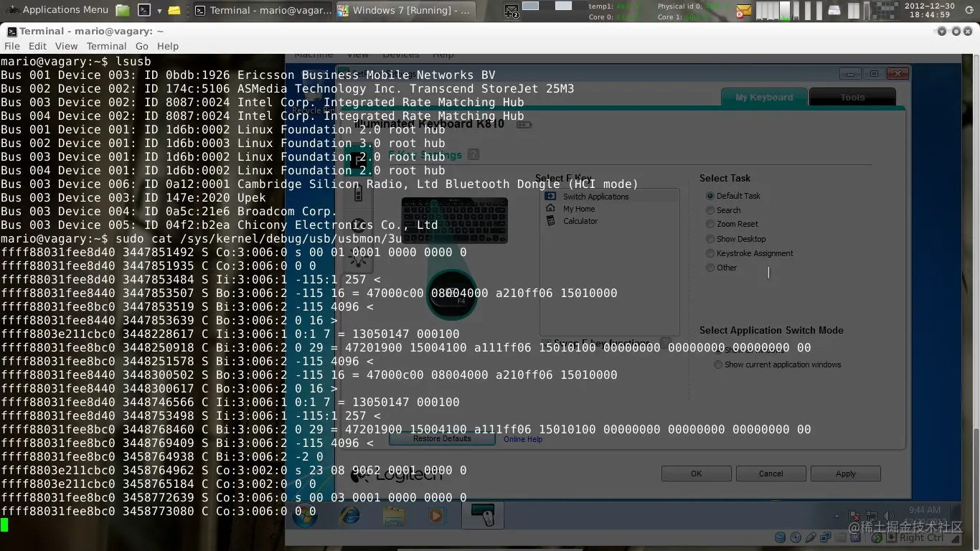
Task: Maximize the Terminal window
Action: pyautogui.click(x=956, y=32)
